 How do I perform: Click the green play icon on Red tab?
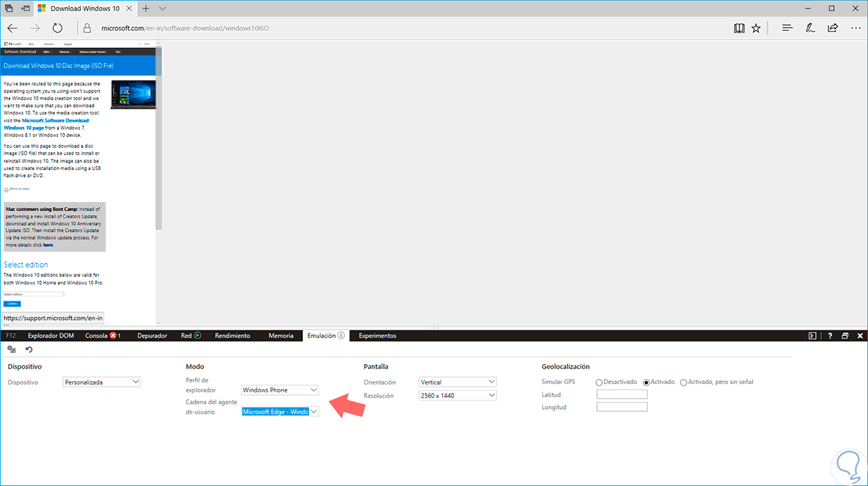(x=198, y=335)
